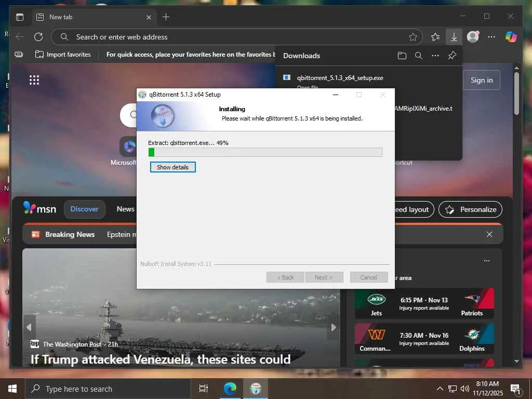Switch to Microsoft Edge on taskbar

[x=230, y=389]
